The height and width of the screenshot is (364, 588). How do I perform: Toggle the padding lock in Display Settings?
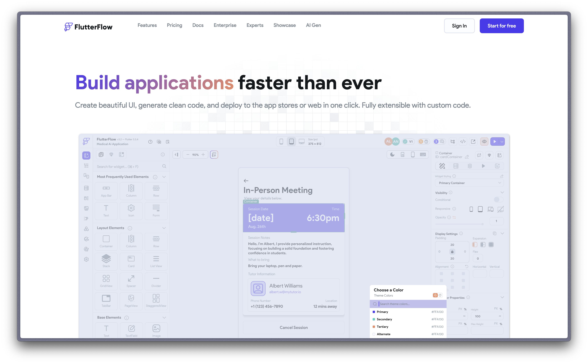coord(452,252)
